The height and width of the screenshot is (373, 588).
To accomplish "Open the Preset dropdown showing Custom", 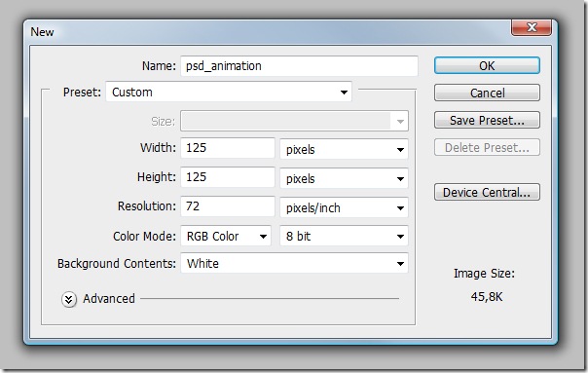I will coord(229,92).
